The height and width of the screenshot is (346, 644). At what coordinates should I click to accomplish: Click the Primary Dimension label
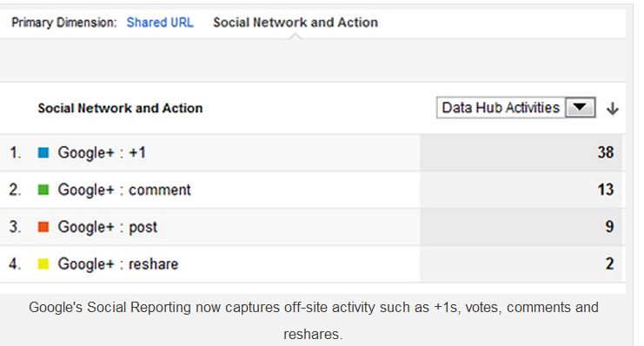coord(64,23)
